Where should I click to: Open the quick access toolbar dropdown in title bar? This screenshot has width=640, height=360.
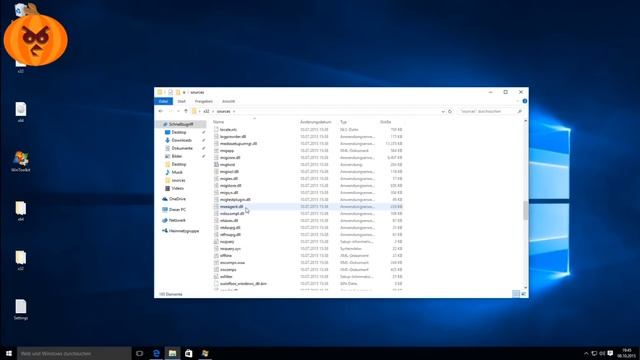click(x=184, y=92)
